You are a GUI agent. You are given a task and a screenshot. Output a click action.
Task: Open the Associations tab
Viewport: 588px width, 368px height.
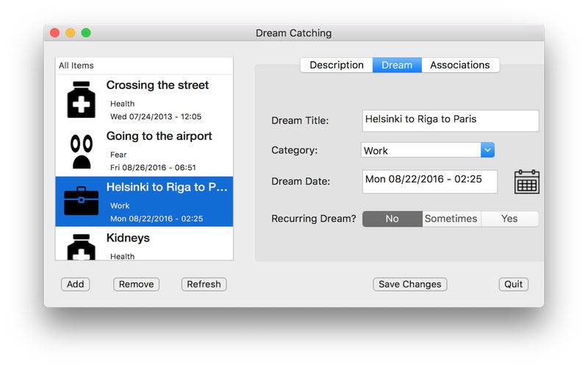[460, 65]
